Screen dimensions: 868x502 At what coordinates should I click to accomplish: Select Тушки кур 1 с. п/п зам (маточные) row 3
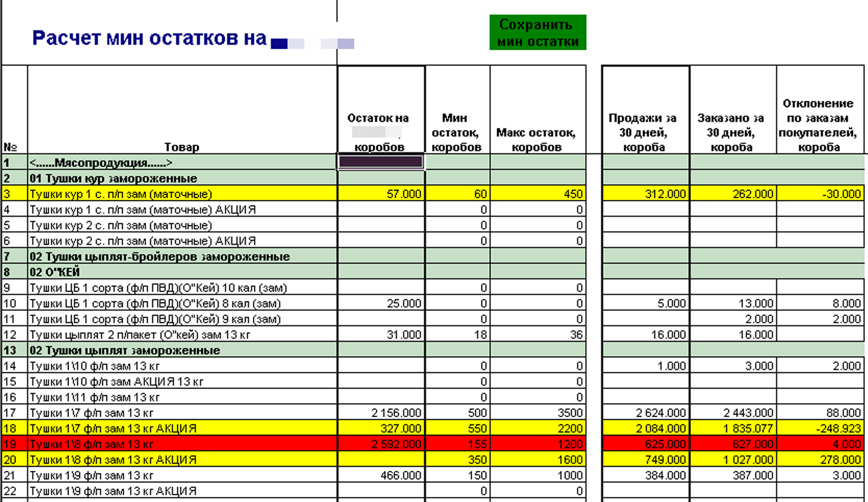point(182,194)
